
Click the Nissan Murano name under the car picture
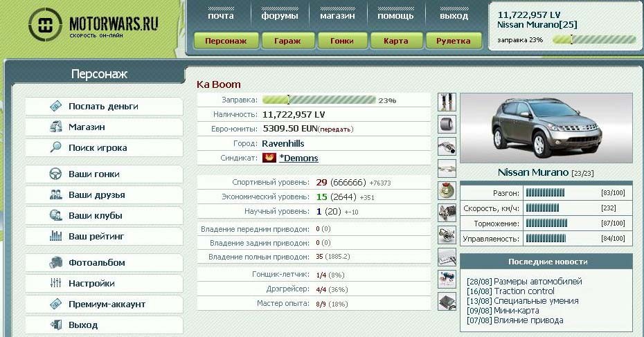(x=533, y=172)
